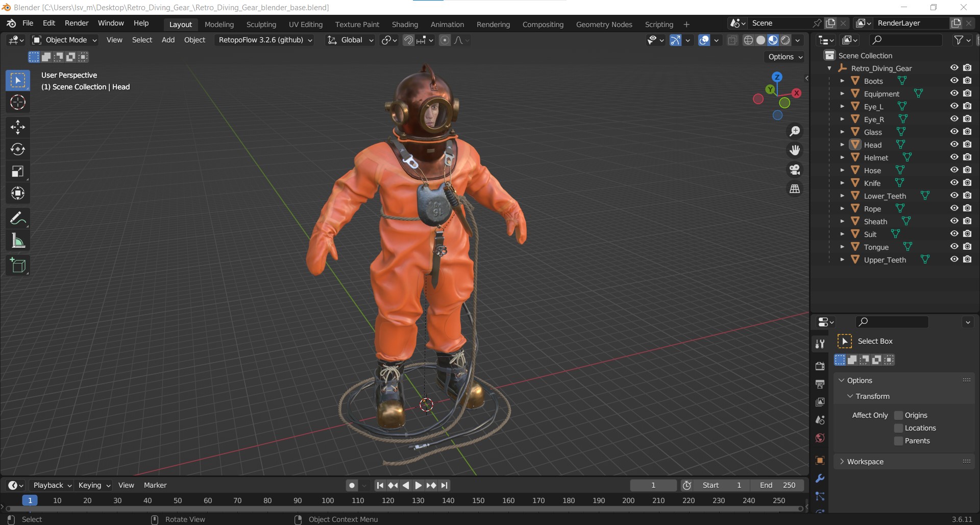Image resolution: width=980 pixels, height=525 pixels.
Task: Open the Tool properties tab
Action: pyautogui.click(x=820, y=344)
